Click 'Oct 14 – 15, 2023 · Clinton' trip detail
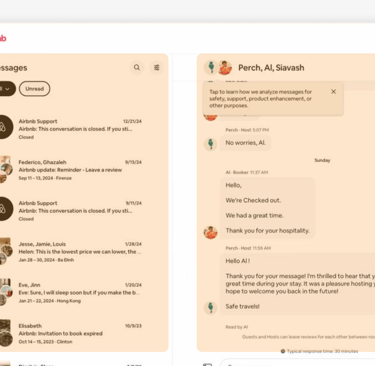Image resolution: width=375 pixels, height=366 pixels. [x=45, y=342]
